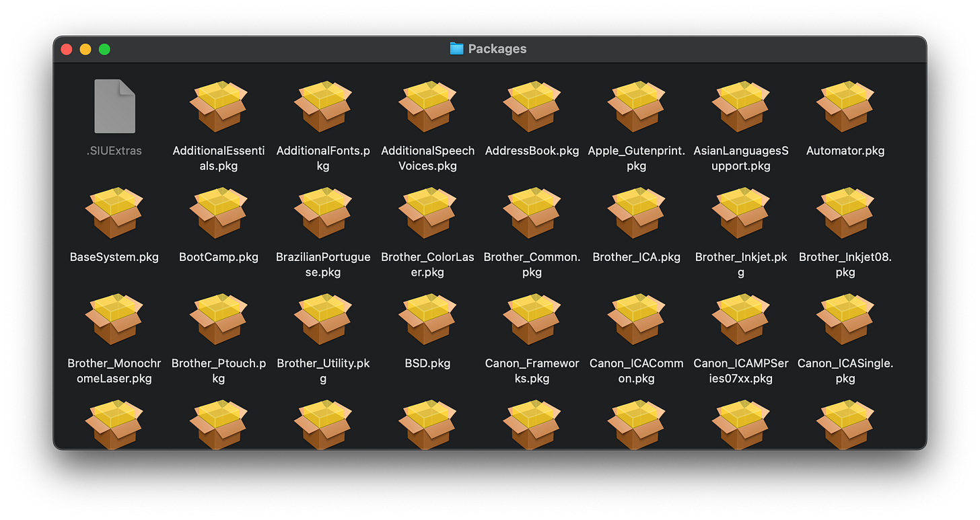Close the Packages window with red button
980x520 pixels.
tap(67, 49)
